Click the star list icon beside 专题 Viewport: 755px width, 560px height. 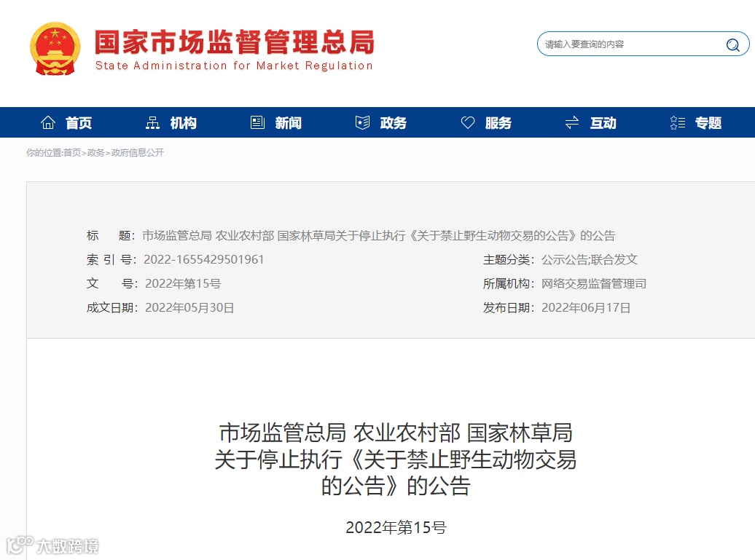tap(678, 122)
